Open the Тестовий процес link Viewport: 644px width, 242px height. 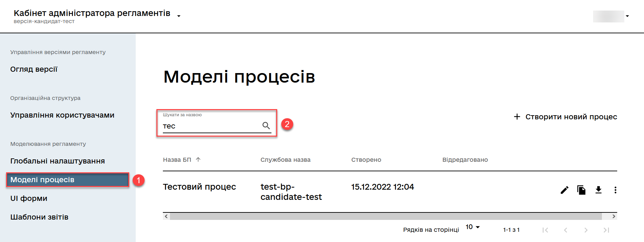click(199, 187)
